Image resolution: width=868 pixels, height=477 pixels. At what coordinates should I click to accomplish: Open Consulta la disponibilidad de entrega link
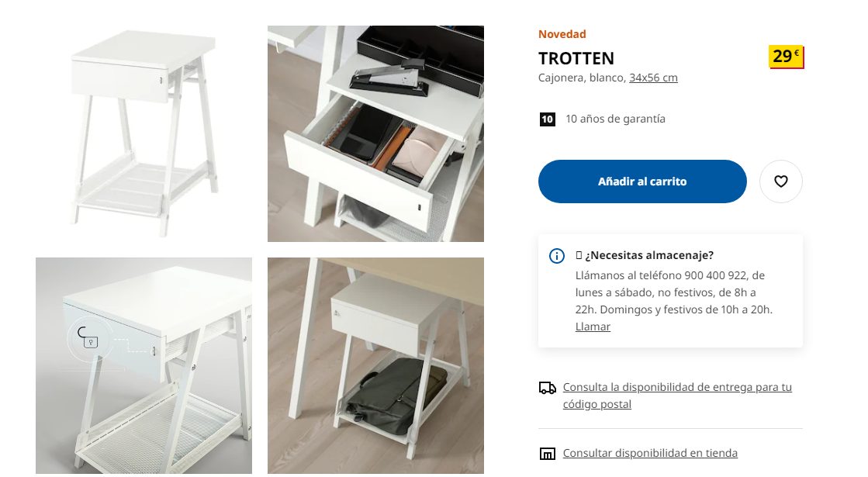point(677,396)
